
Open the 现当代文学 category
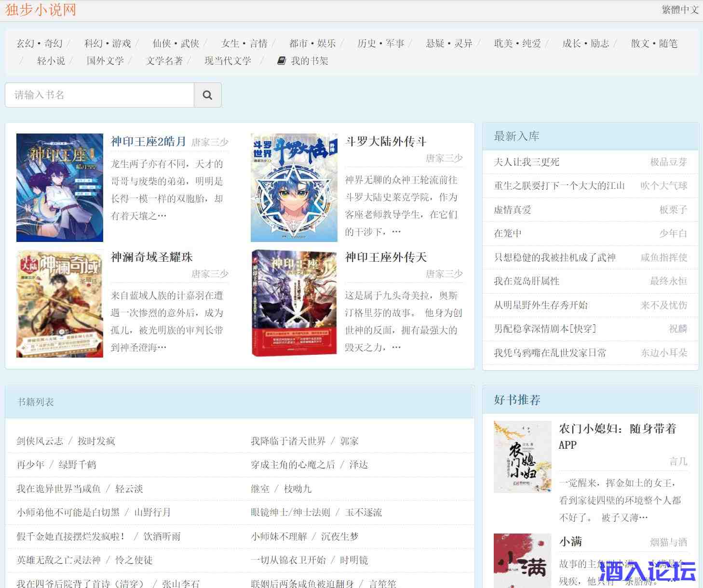point(228,61)
